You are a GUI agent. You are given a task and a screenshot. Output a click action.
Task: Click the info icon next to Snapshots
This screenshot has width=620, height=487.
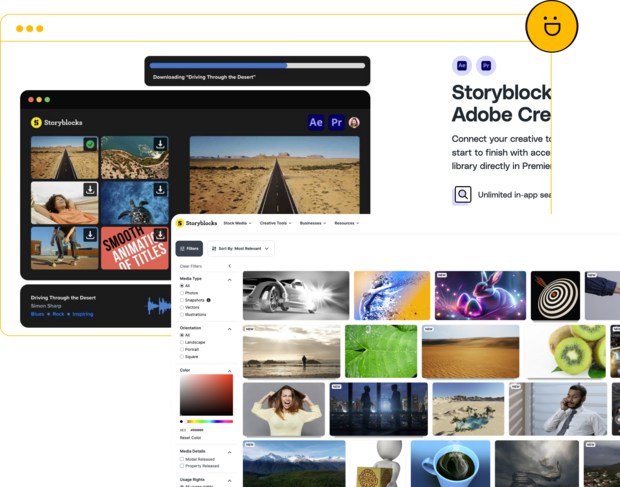point(208,300)
